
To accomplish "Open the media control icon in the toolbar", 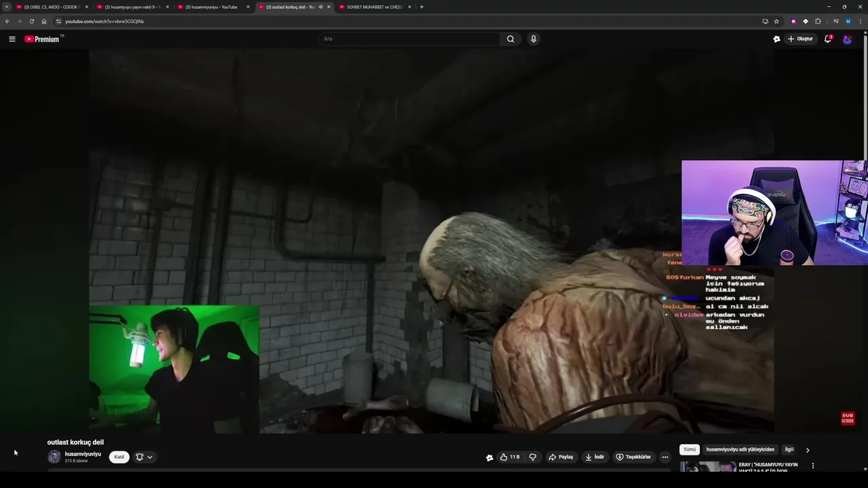I will click(835, 21).
